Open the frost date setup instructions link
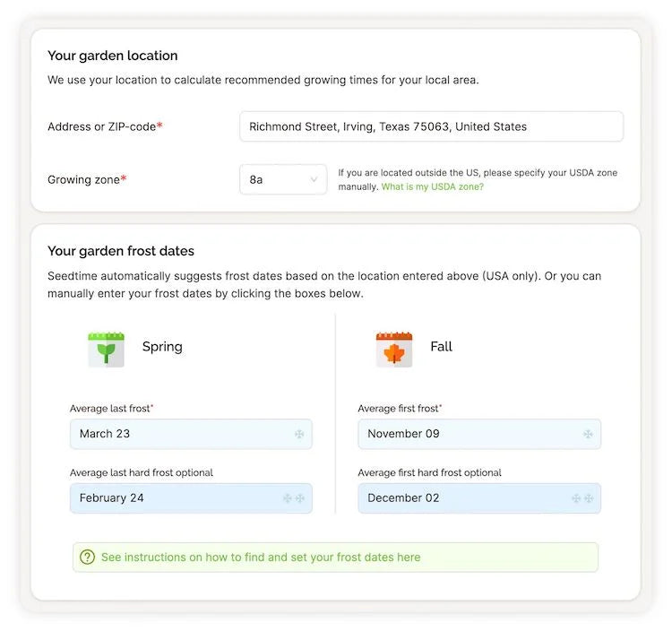Image resolution: width=672 pixels, height=631 pixels. [261, 557]
